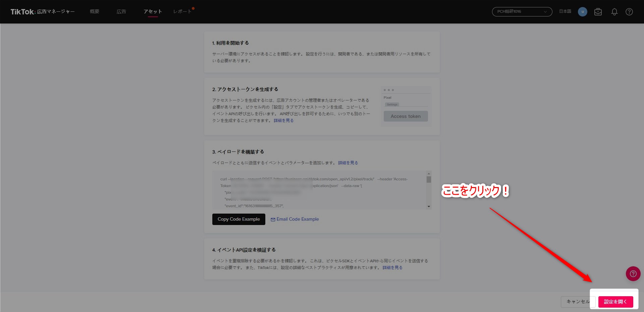644x312 pixels.
Task: Go to the 概要 tab
Action: point(95,12)
